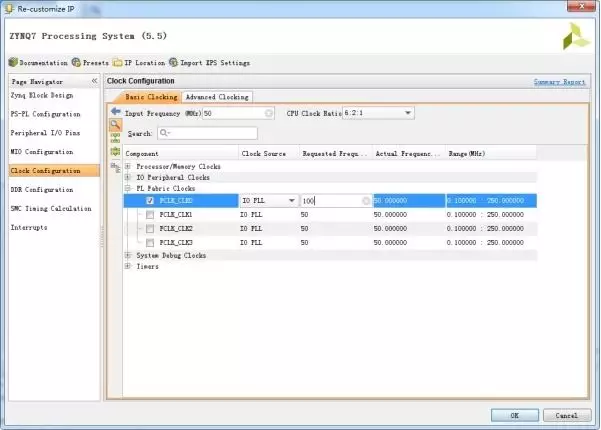Click the blue back arrow icon
The height and width of the screenshot is (430, 601).
[115, 112]
